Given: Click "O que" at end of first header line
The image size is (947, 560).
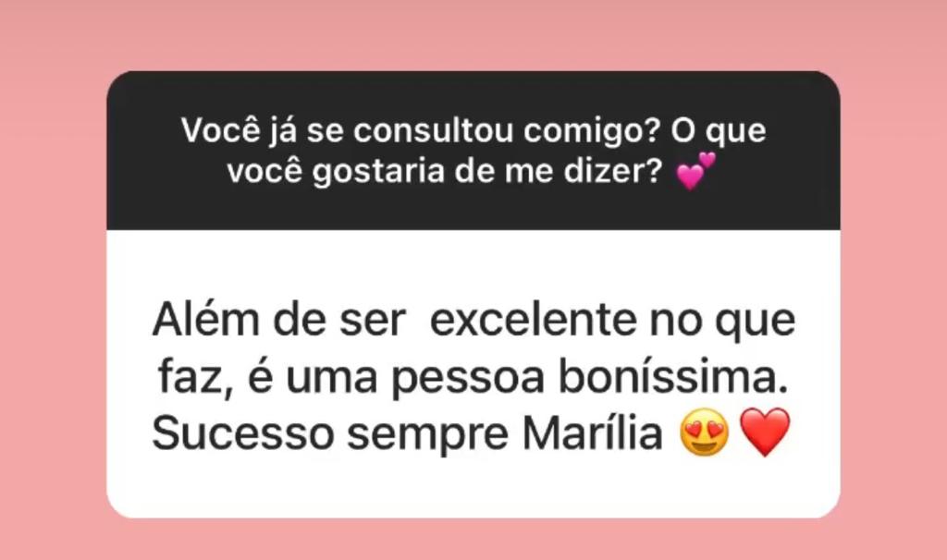Looking at the screenshot, I should click(x=718, y=131).
